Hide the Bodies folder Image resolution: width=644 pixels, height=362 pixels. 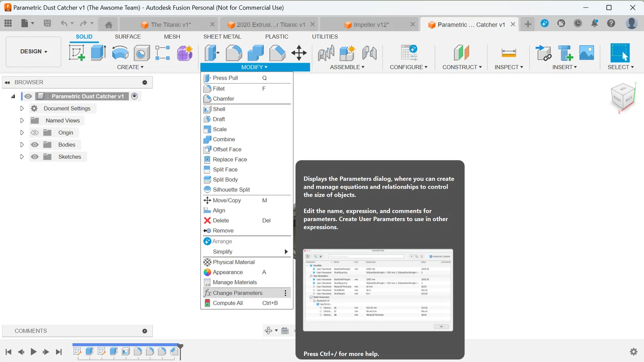pos(35,144)
